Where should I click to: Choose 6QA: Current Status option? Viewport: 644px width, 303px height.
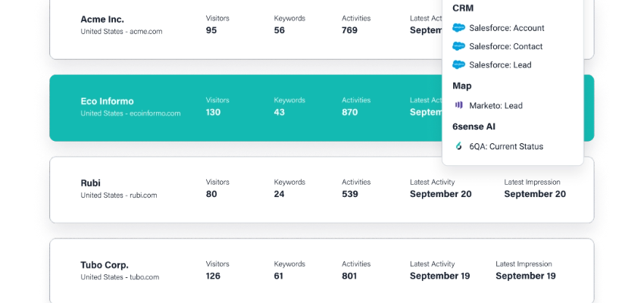506,146
